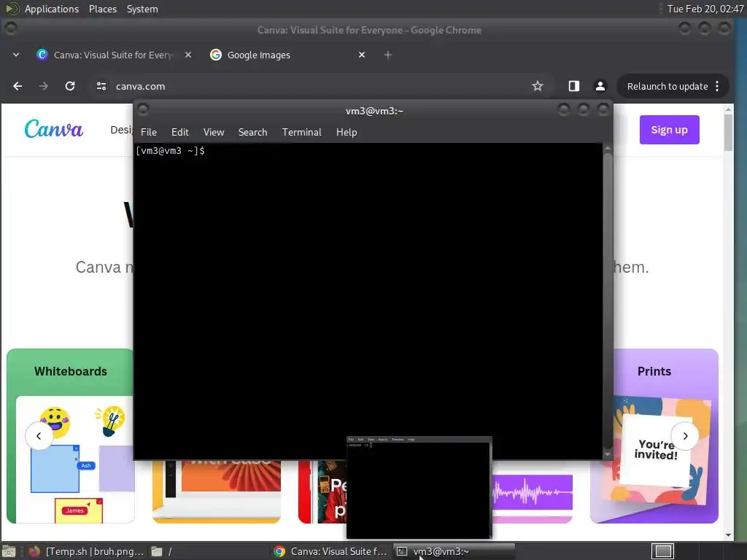Click the Canva logo

click(x=54, y=129)
